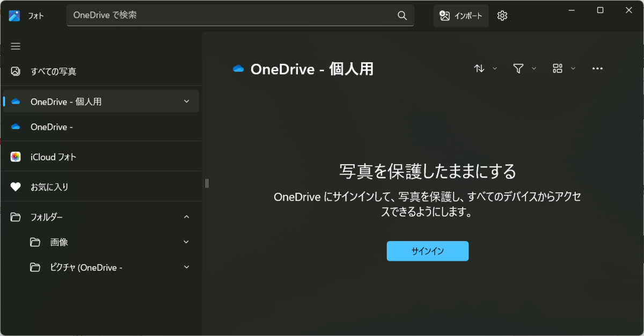Image resolution: width=644 pixels, height=336 pixels.
Task: Click the フォト app title text
Action: tap(36, 16)
